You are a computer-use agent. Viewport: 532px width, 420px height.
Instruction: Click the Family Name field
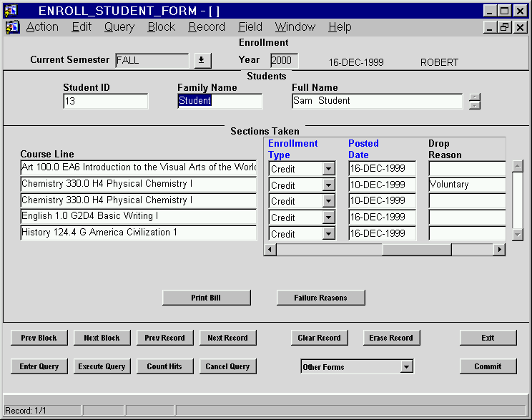(x=220, y=101)
